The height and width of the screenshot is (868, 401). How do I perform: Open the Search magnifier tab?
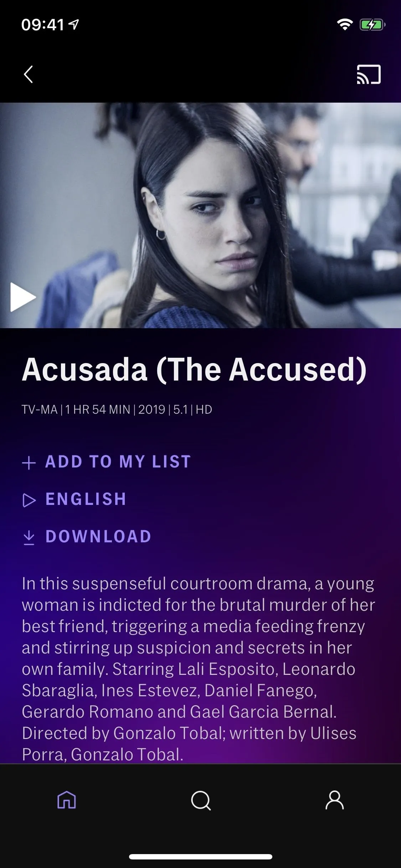coord(201,801)
